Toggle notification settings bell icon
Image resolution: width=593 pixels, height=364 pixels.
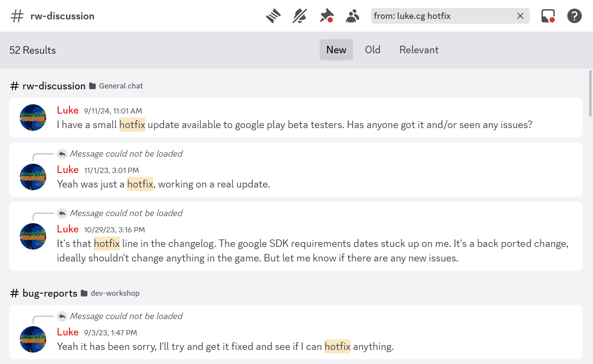pyautogui.click(x=300, y=16)
